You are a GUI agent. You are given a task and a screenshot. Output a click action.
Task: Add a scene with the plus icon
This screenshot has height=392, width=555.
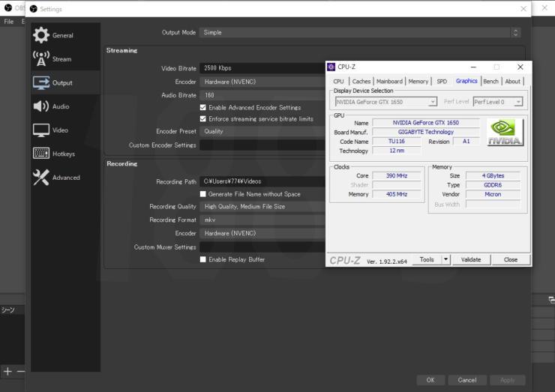[x=7, y=371]
